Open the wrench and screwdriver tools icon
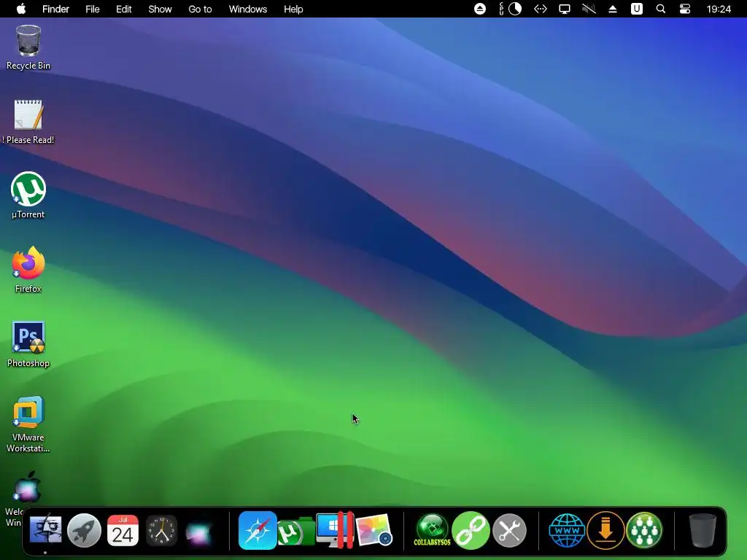The width and height of the screenshot is (747, 560). [509, 530]
